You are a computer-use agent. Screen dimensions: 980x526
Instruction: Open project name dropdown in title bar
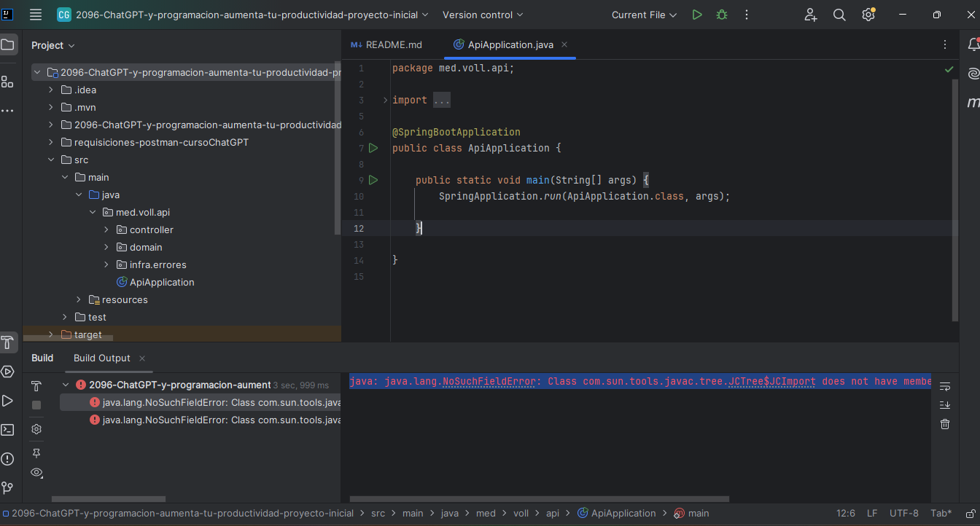click(x=244, y=15)
